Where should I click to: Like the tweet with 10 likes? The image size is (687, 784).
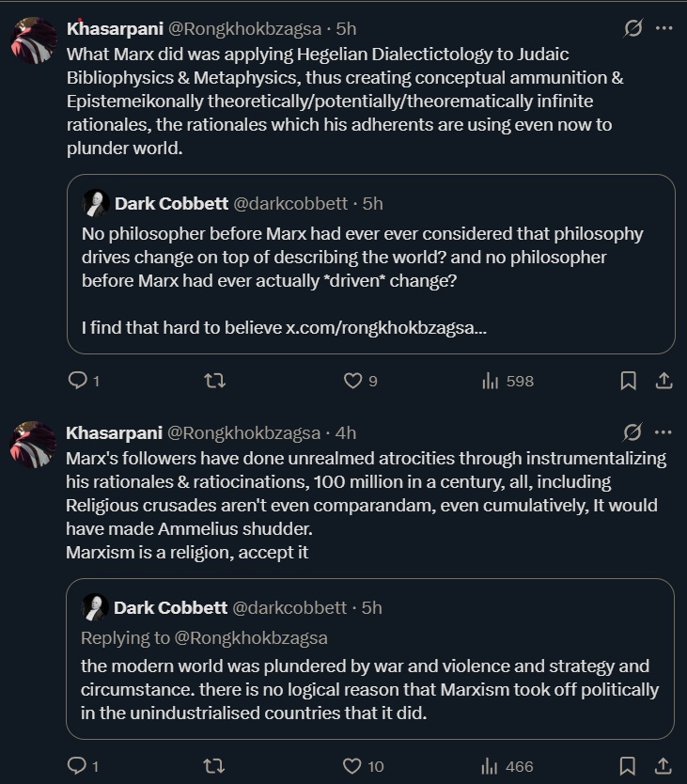[x=352, y=766]
